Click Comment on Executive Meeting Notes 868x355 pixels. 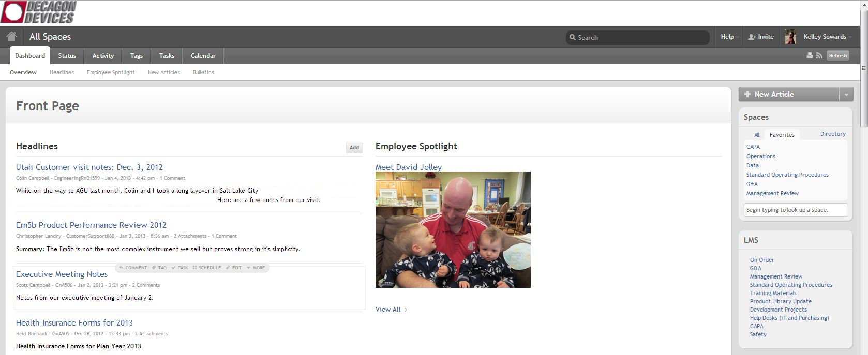(x=133, y=268)
